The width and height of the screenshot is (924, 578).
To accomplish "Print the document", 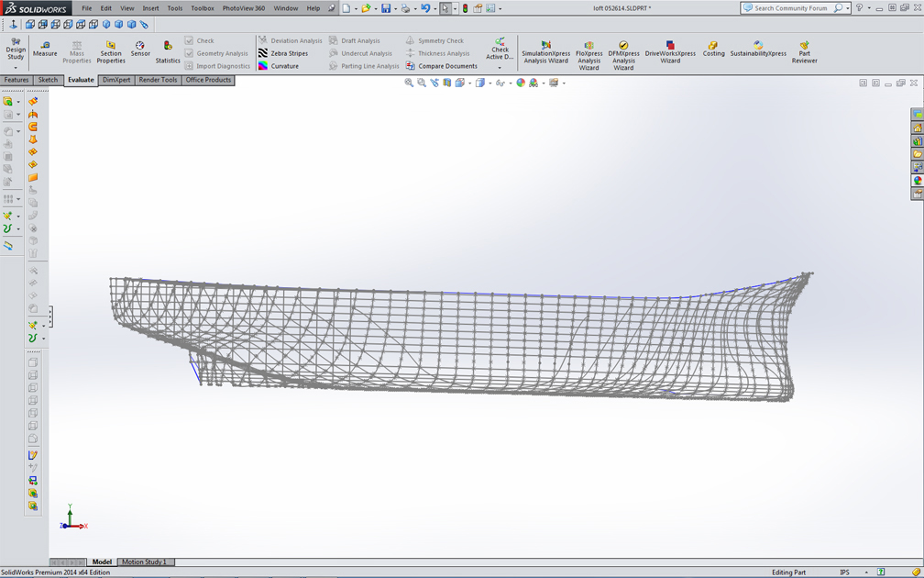I will pos(405,8).
